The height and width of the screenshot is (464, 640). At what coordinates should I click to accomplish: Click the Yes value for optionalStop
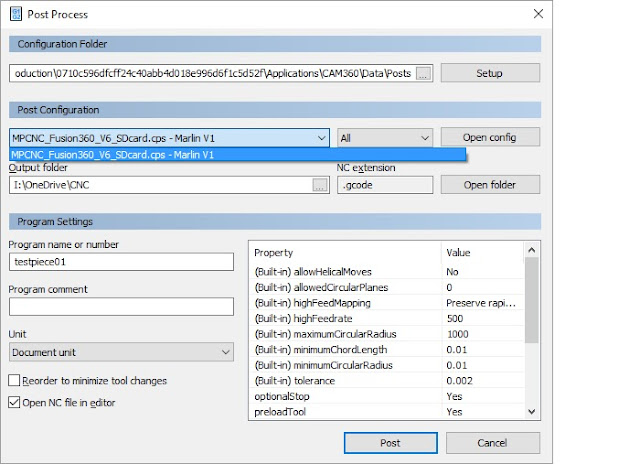tap(454, 396)
